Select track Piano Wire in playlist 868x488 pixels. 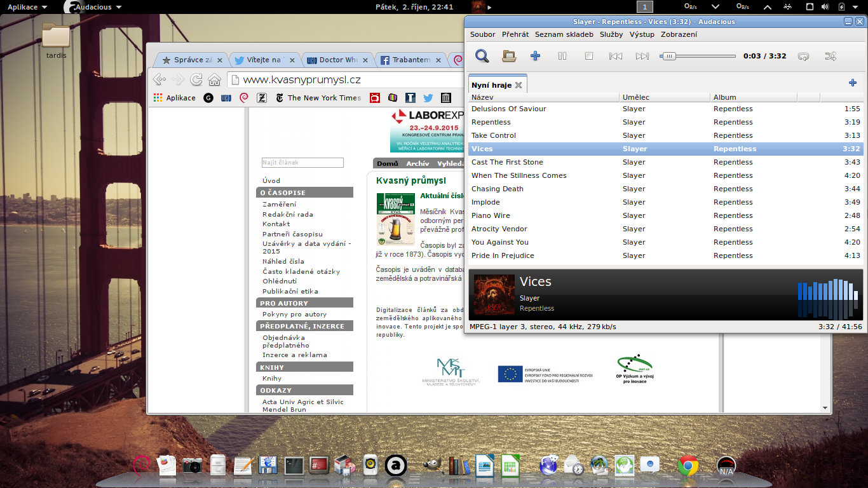[666, 215]
